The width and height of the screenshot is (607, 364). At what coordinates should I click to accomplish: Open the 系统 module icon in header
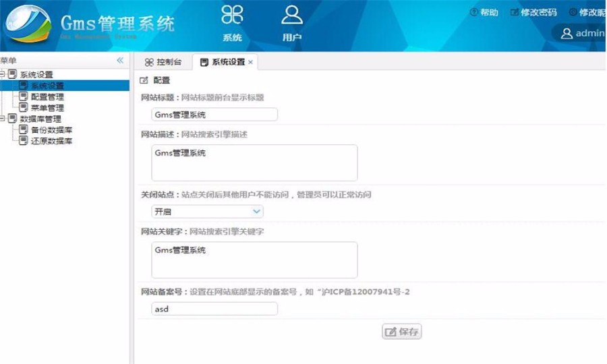pyautogui.click(x=232, y=23)
